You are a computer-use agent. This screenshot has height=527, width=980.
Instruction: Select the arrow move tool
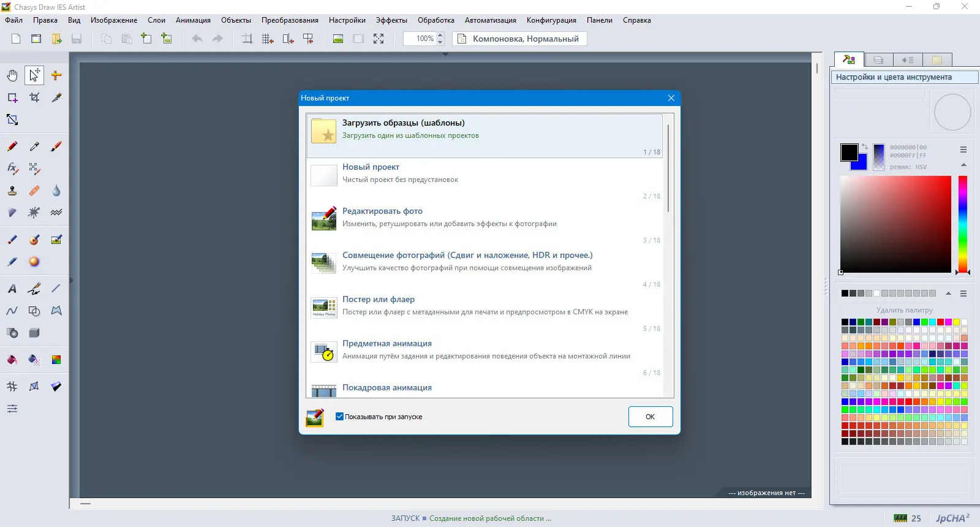click(x=34, y=75)
